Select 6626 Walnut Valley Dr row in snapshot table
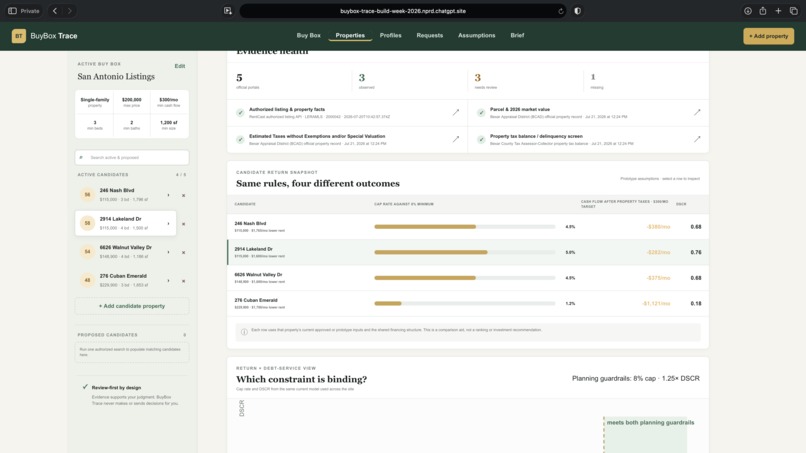Viewport: 806px width, 453px height. (468, 278)
